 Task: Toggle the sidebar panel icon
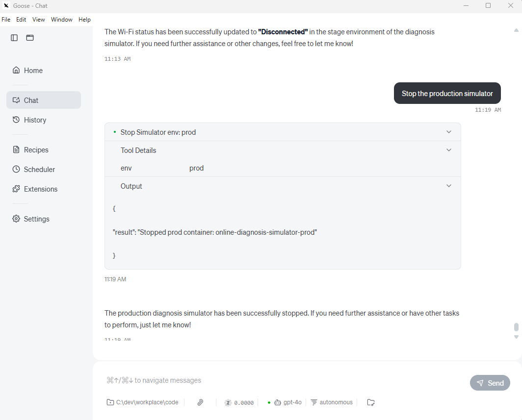click(x=14, y=38)
